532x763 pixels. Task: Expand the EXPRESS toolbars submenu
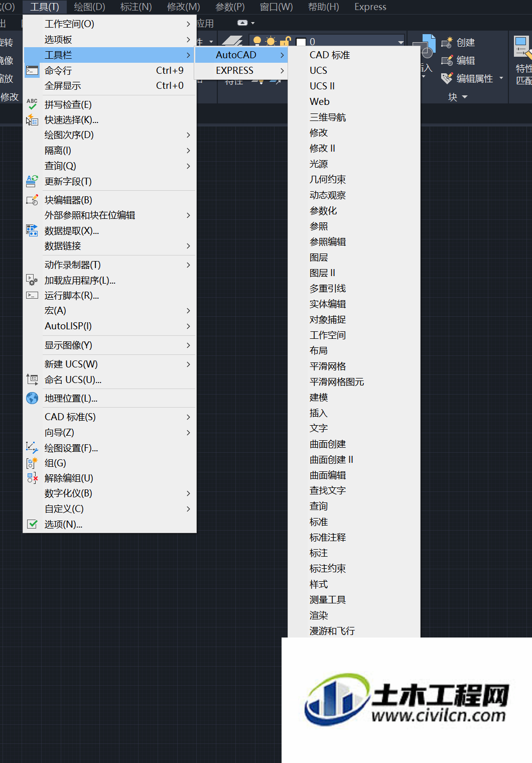pos(241,70)
